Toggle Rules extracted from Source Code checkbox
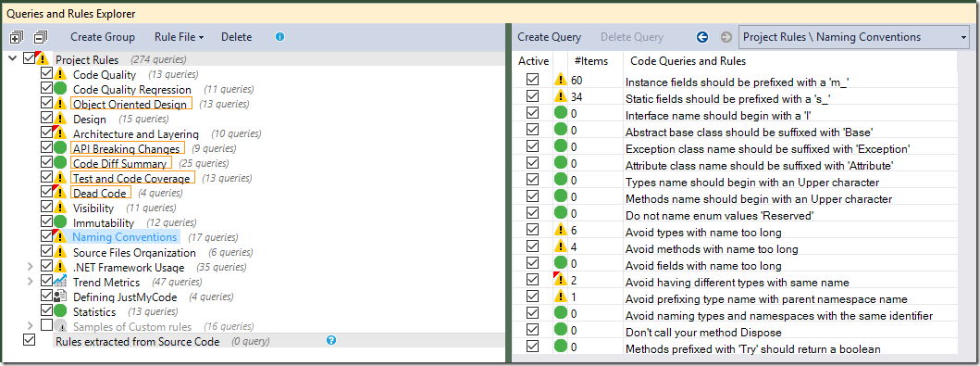The width and height of the screenshot is (980, 366). [29, 340]
